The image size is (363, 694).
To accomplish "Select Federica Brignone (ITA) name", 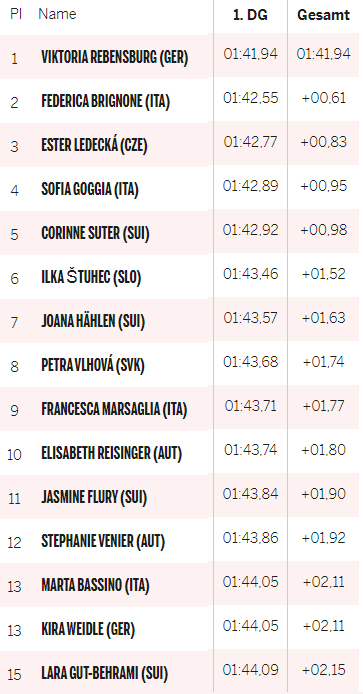I will tap(105, 102).
